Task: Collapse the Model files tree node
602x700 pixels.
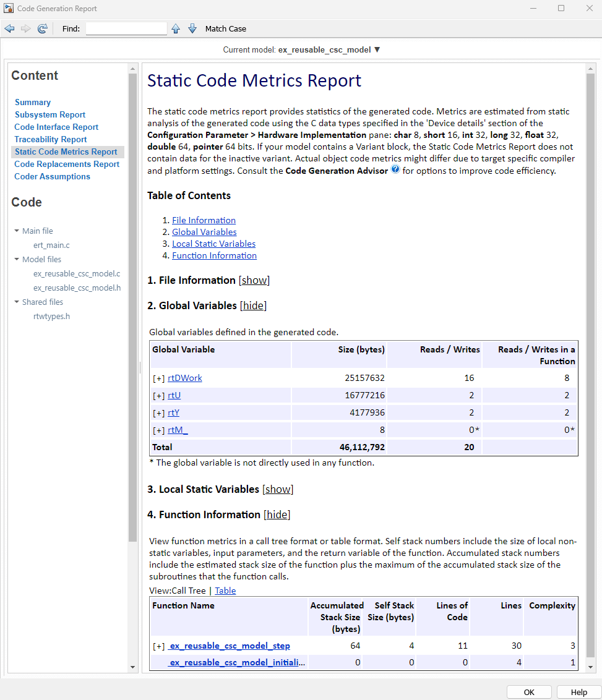Action: pyautogui.click(x=17, y=260)
